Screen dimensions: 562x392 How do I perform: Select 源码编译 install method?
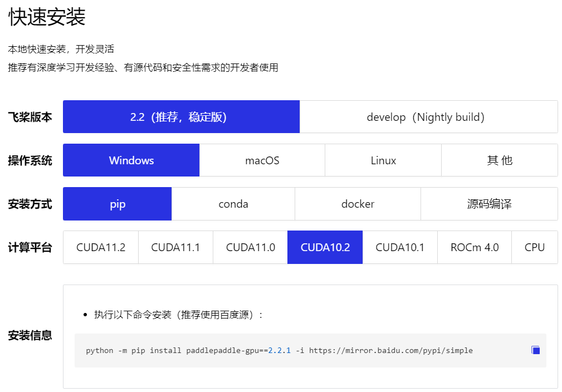click(489, 204)
